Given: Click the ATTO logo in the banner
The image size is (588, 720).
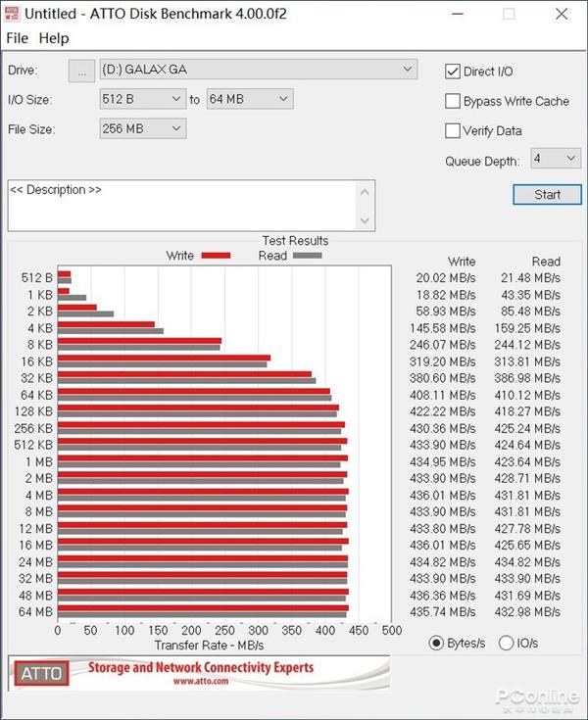Looking at the screenshot, I should click(41, 673).
